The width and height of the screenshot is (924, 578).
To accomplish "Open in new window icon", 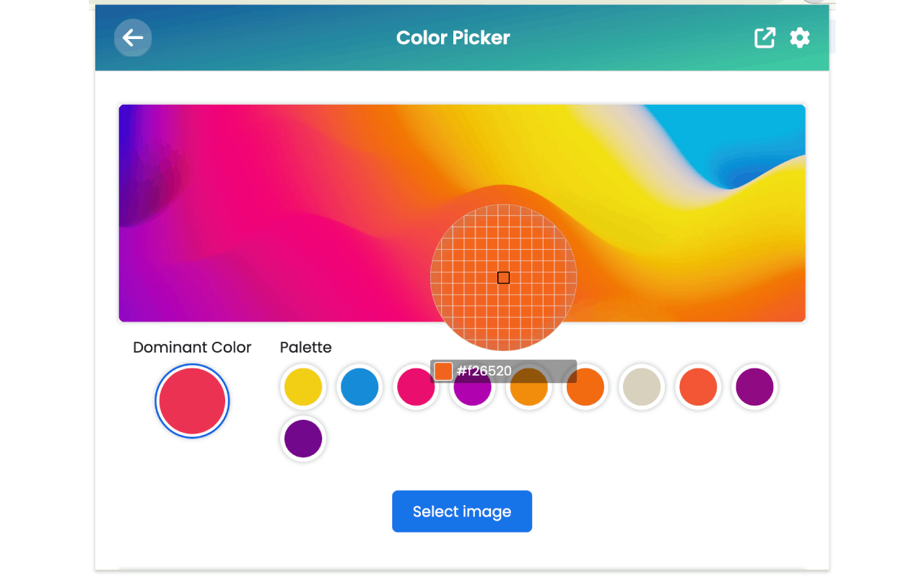I will click(x=764, y=38).
